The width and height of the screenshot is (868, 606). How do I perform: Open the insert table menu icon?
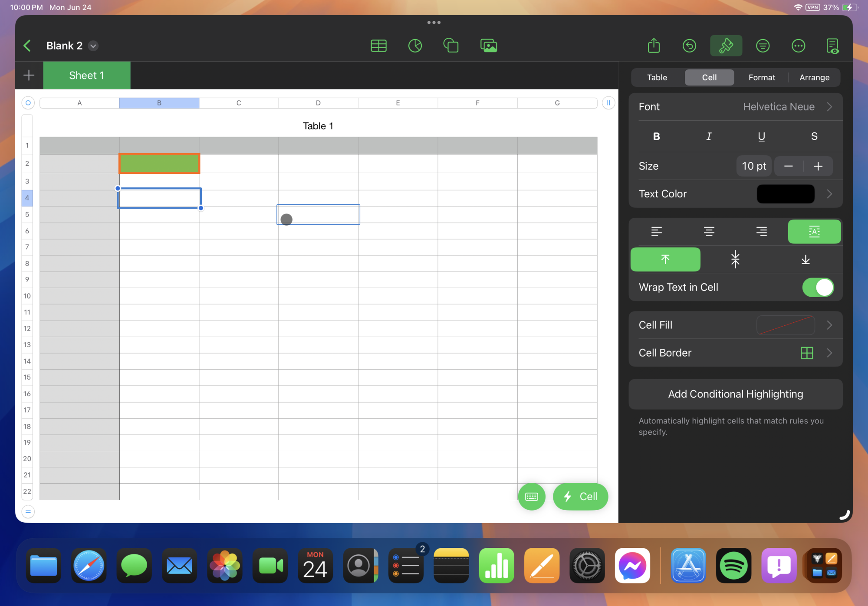click(378, 46)
